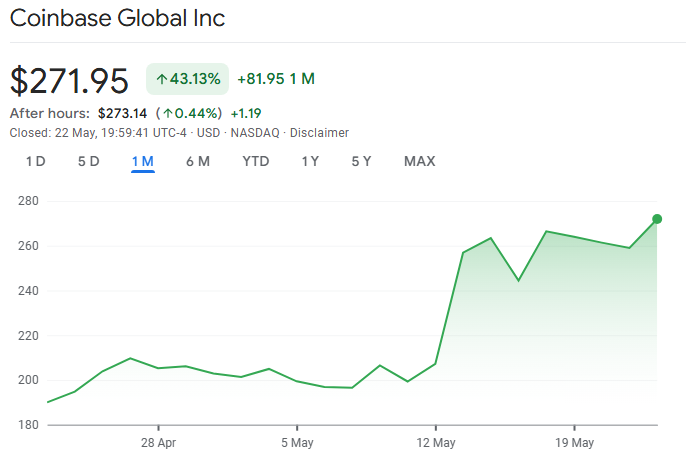
Task: Switch to the 5 D chart view
Action: (88, 162)
